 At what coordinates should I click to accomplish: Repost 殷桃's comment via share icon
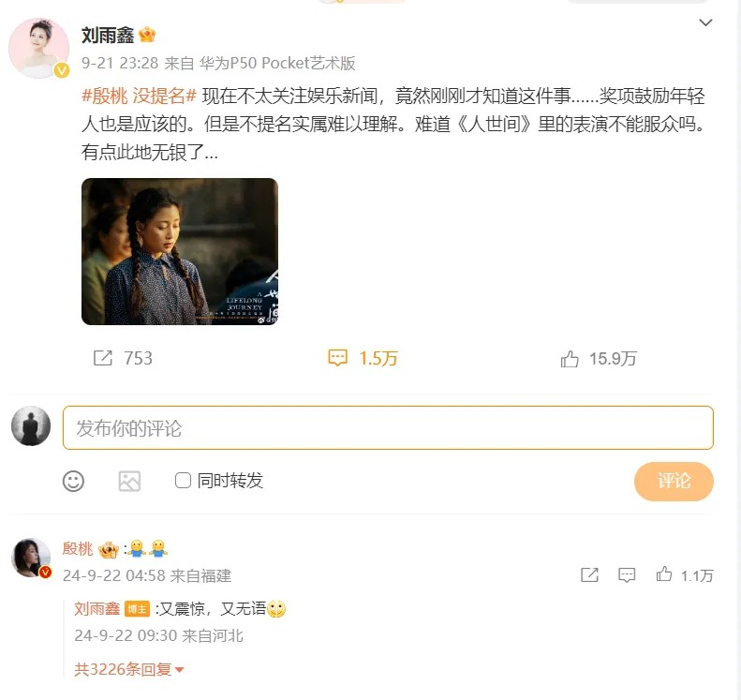(589, 574)
